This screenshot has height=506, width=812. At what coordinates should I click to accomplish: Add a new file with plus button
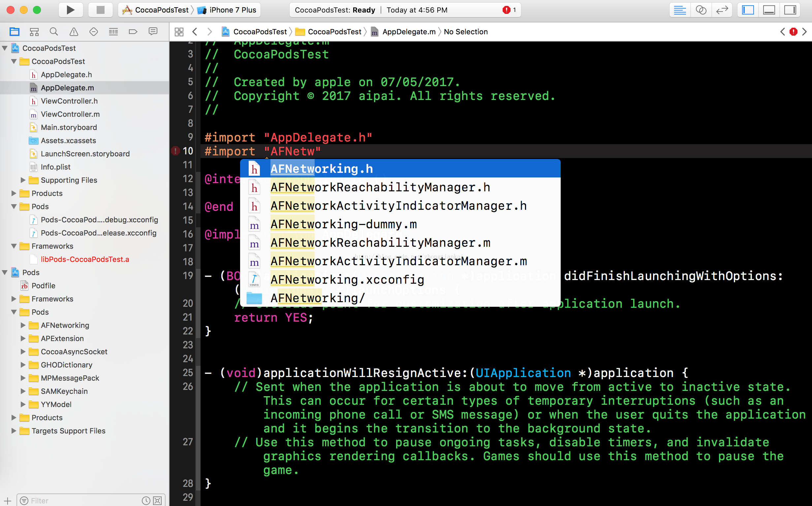pos(7,501)
